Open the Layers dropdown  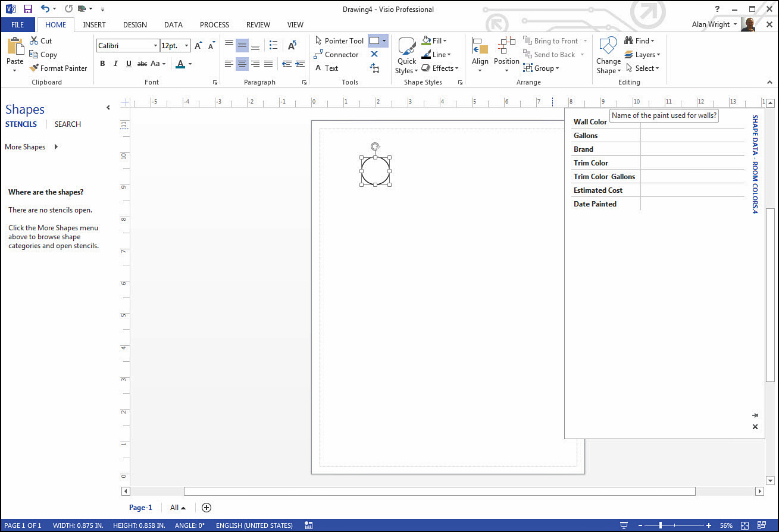click(x=642, y=55)
